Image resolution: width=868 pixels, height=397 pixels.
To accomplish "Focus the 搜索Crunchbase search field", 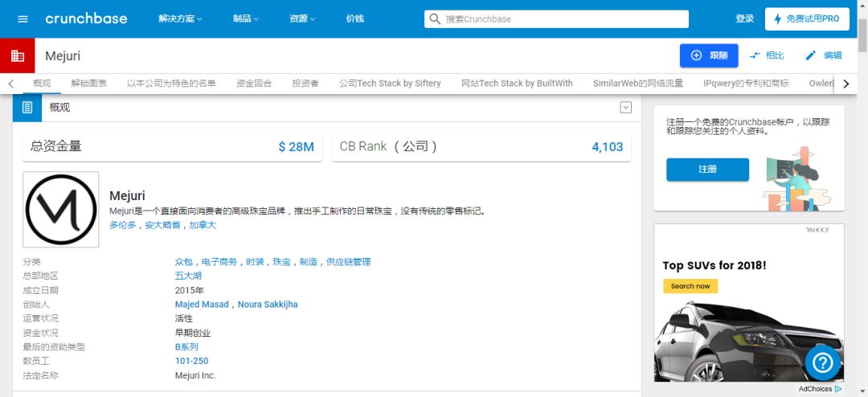I will click(x=556, y=18).
